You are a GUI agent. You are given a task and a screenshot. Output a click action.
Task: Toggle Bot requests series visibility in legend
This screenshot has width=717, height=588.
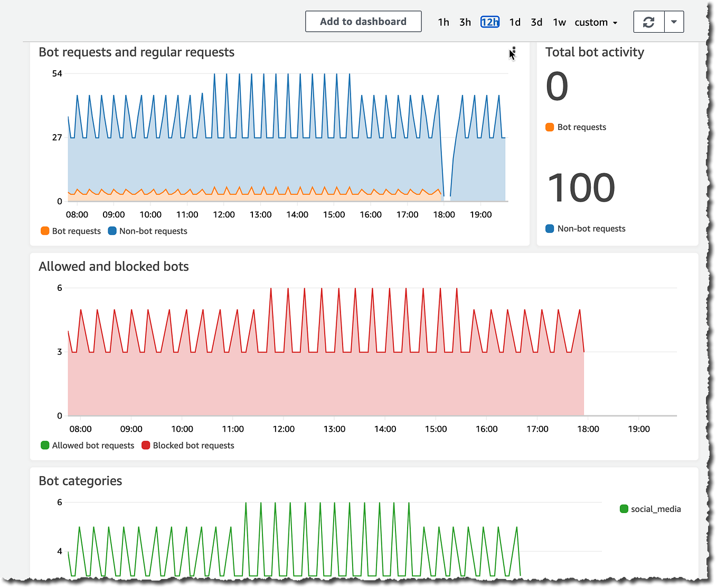[x=70, y=231]
